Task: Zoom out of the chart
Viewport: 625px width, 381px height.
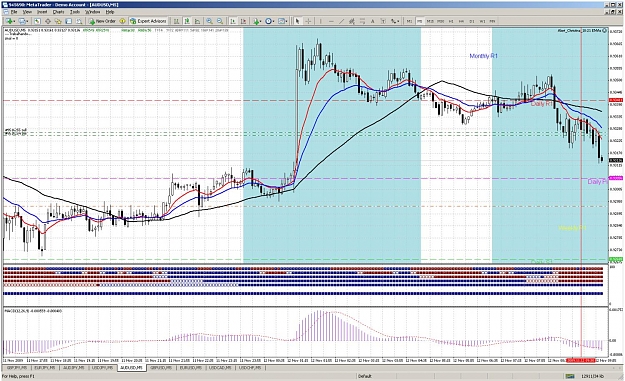Action: click(x=220, y=21)
